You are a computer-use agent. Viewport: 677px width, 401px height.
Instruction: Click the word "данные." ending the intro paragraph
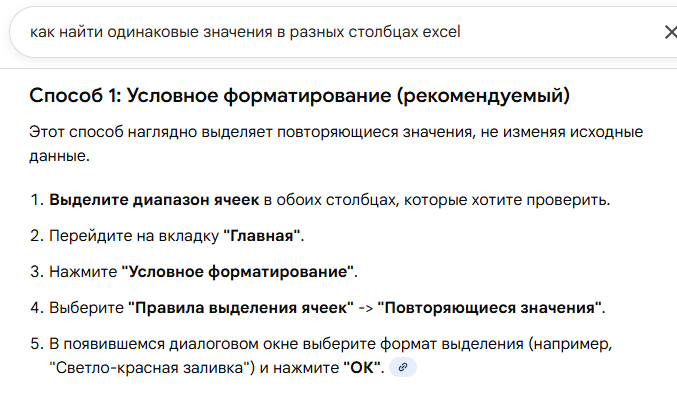point(60,155)
